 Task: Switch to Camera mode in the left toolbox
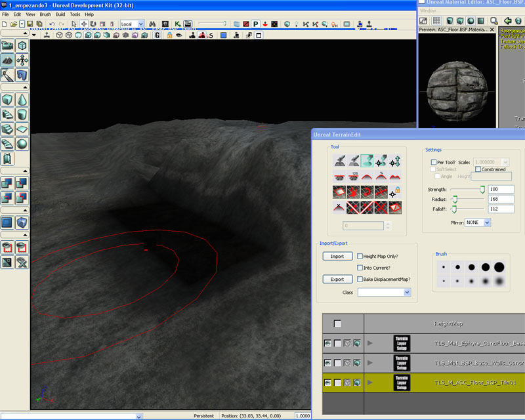point(7,45)
